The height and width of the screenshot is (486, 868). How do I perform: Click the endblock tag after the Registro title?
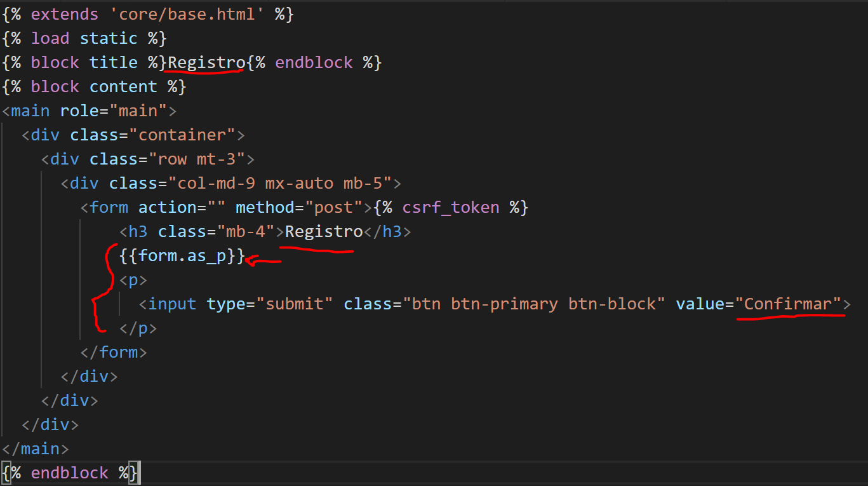point(314,62)
